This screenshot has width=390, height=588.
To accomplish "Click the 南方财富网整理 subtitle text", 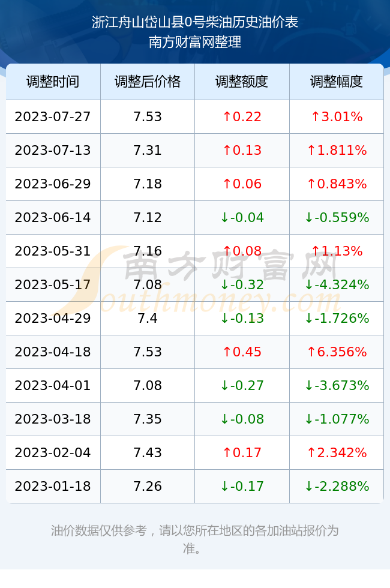I will click(195, 42).
